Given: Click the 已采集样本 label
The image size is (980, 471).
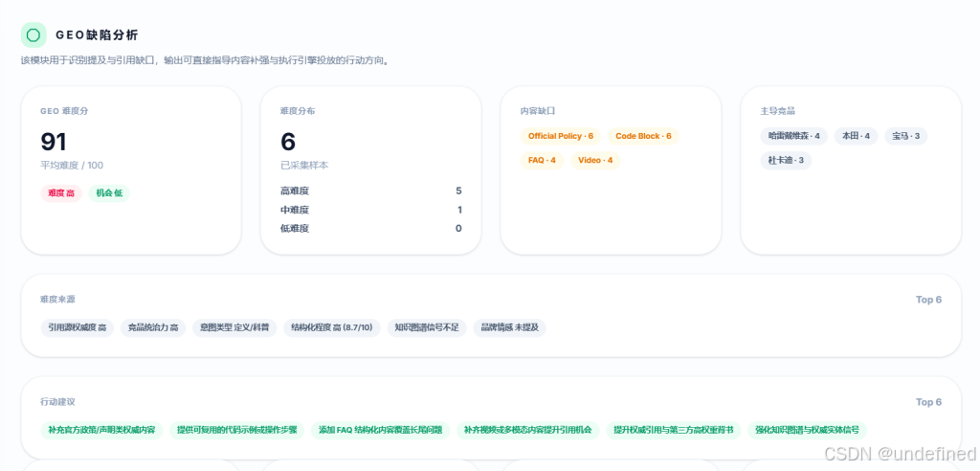Looking at the screenshot, I should (x=304, y=166).
